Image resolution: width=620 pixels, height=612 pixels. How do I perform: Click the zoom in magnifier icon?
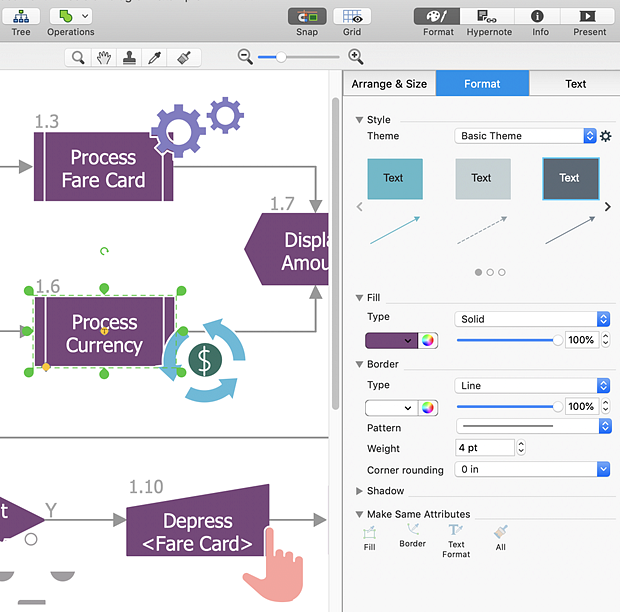(355, 57)
